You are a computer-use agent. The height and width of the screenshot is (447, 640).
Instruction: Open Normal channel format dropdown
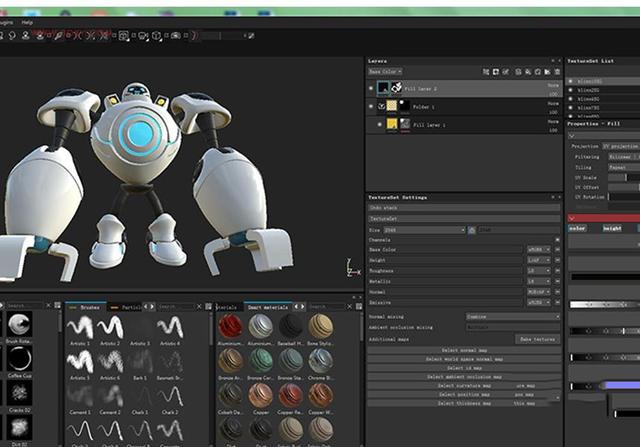539,292
